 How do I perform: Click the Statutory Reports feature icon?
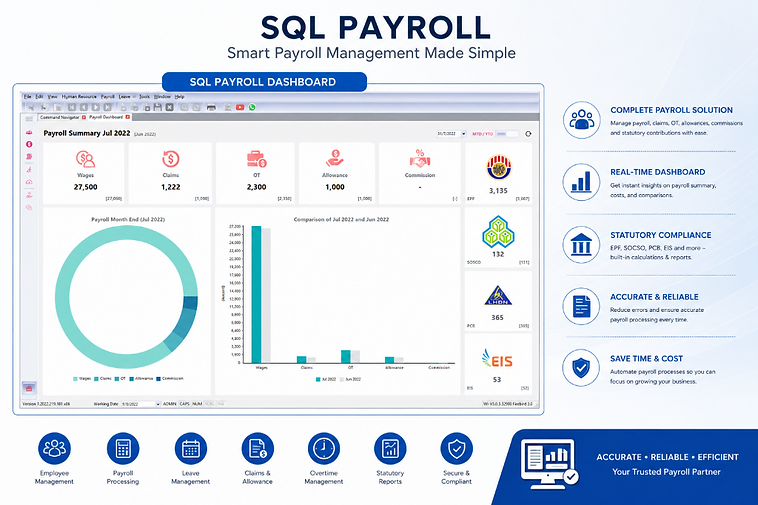point(390,448)
